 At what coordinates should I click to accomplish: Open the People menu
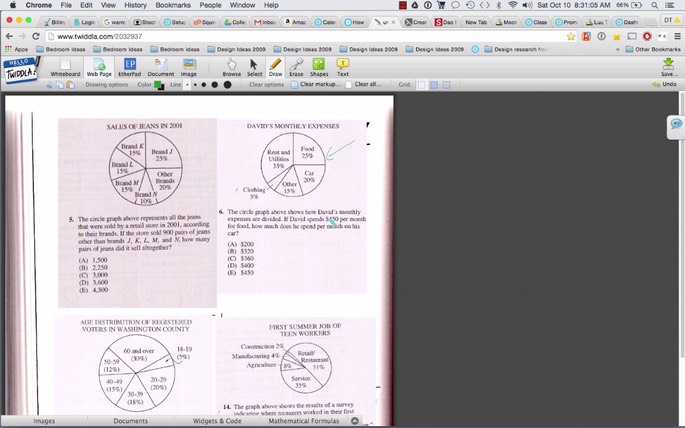210,5
